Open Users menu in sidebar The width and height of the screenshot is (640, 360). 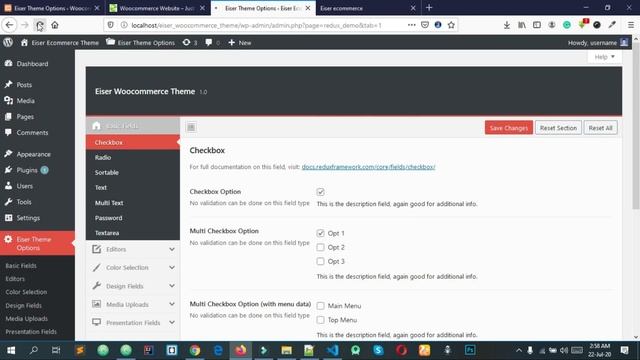19,186
